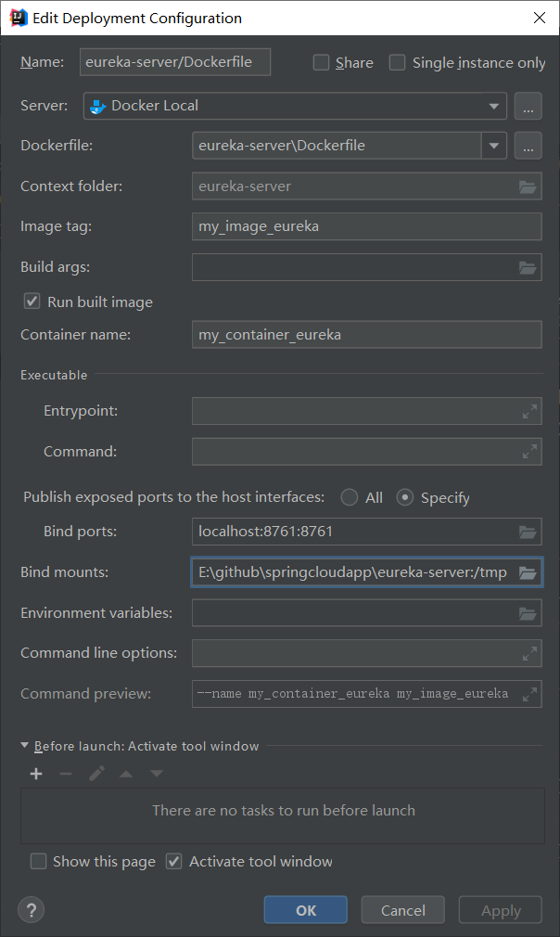Enable Single instance only checkbox
This screenshot has width=560, height=937.
[397, 63]
